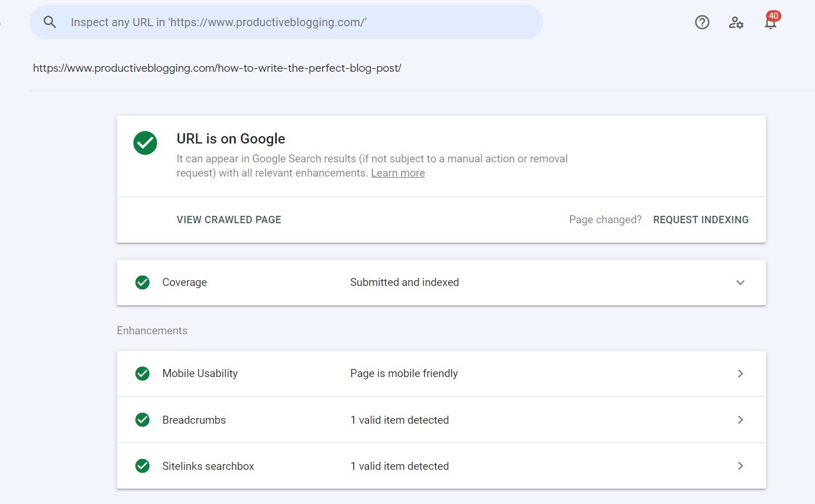Open Breadcrumbs details via right arrow

pos(740,420)
